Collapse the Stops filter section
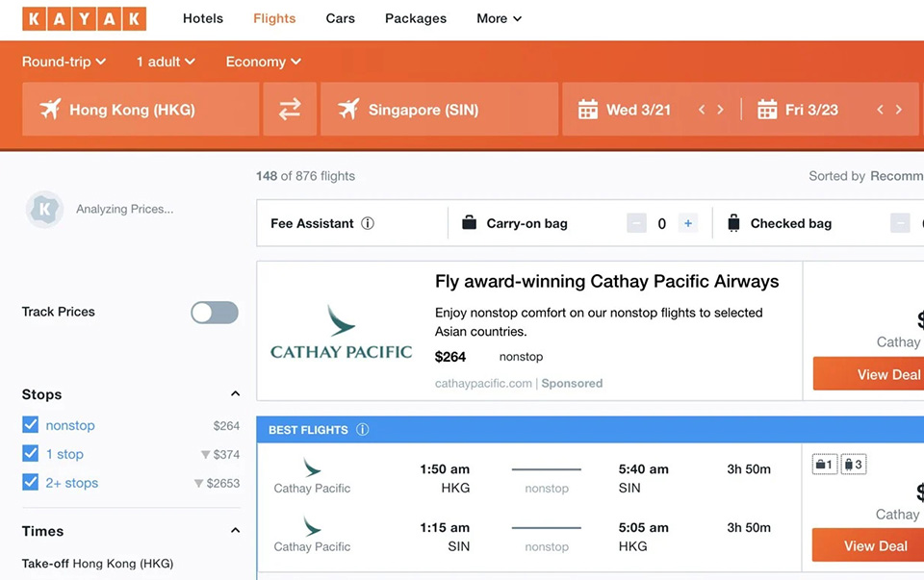Screen dimensions: 924x580 [235, 394]
